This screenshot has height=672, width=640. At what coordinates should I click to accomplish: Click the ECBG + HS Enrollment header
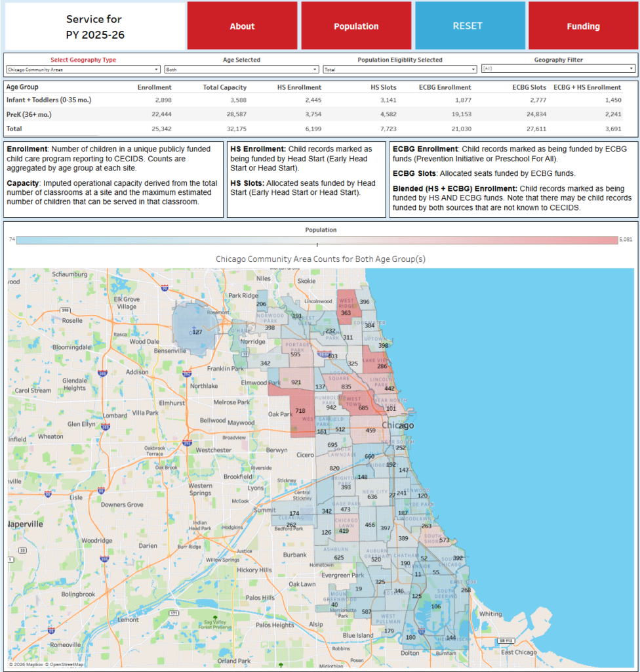coord(587,87)
